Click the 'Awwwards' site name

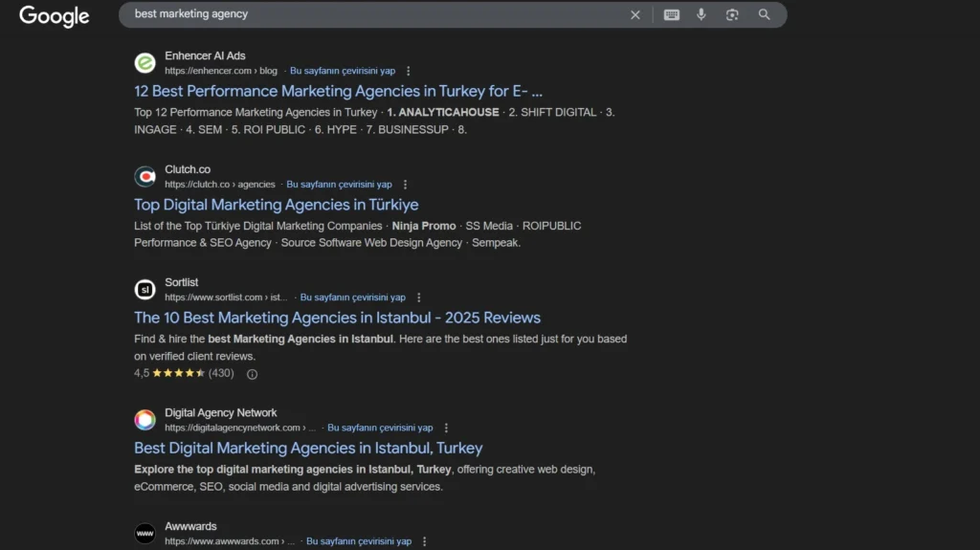click(x=190, y=527)
